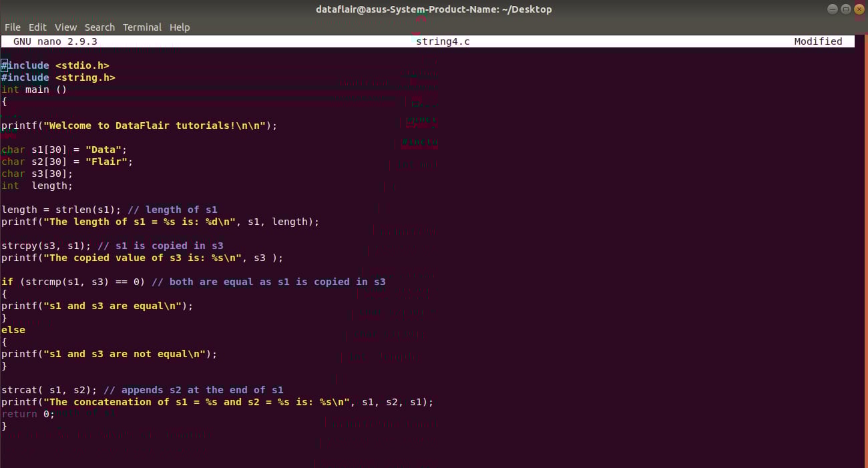Maximize the terminal window
The width and height of the screenshot is (868, 468).
point(845,9)
